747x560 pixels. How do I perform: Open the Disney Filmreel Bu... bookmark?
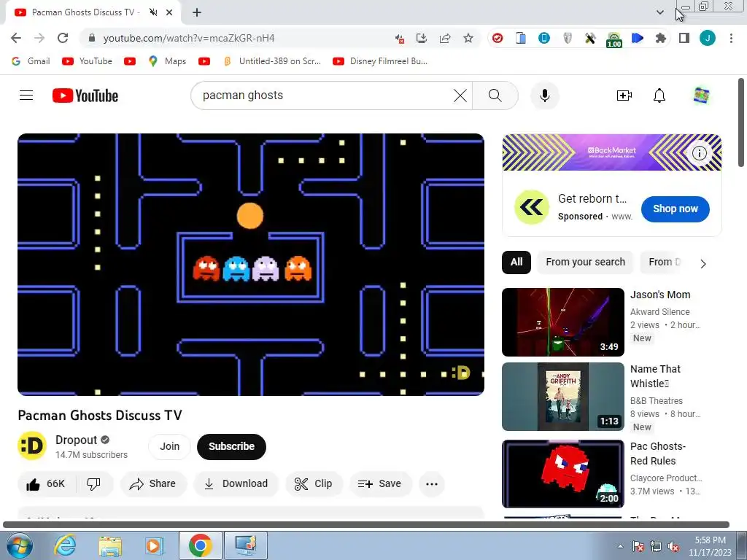coord(380,61)
